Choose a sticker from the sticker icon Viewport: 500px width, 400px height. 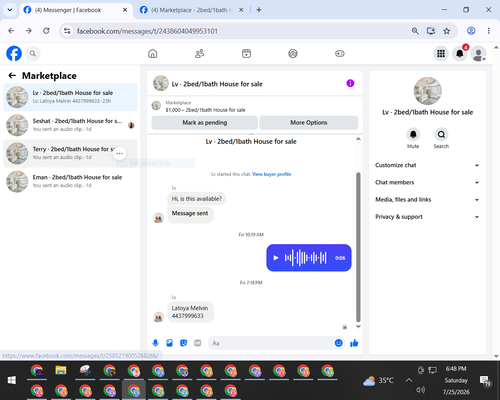(183, 343)
